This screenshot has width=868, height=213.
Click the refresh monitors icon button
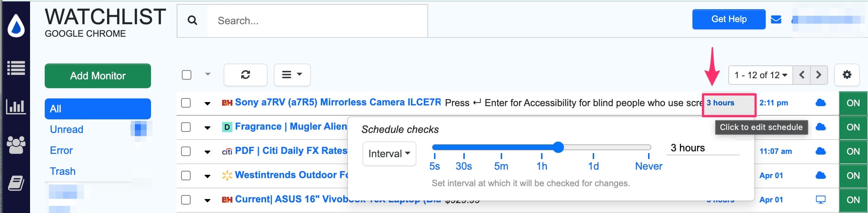click(x=245, y=75)
